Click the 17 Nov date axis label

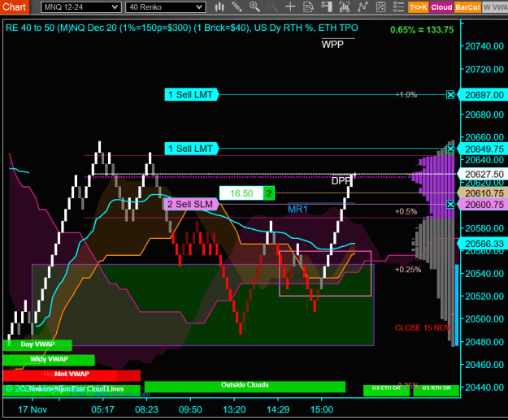click(33, 409)
